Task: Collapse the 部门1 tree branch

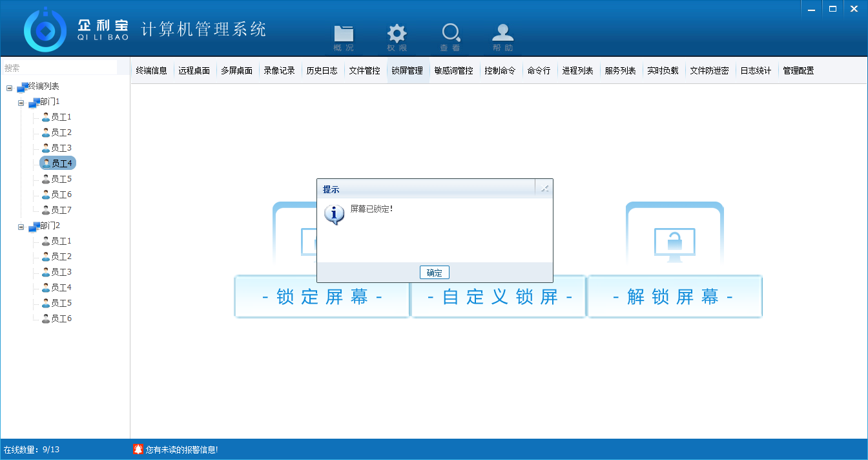Action: pos(21,102)
